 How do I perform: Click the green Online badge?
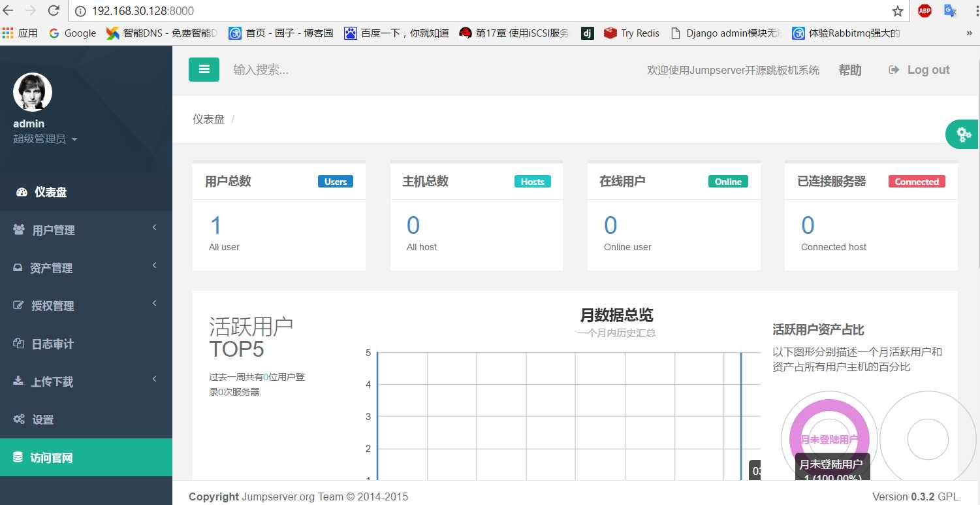pos(728,182)
